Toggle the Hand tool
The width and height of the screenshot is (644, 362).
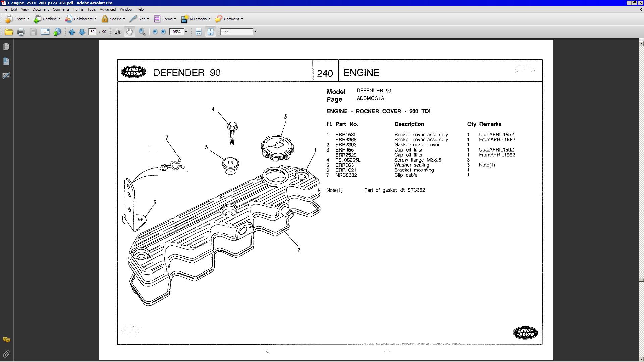tap(129, 32)
